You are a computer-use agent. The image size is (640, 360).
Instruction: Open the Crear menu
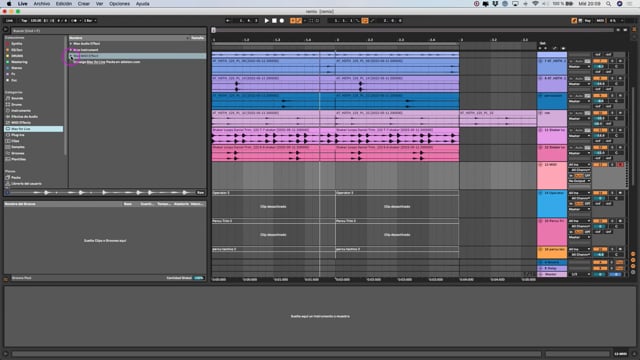(x=84, y=4)
